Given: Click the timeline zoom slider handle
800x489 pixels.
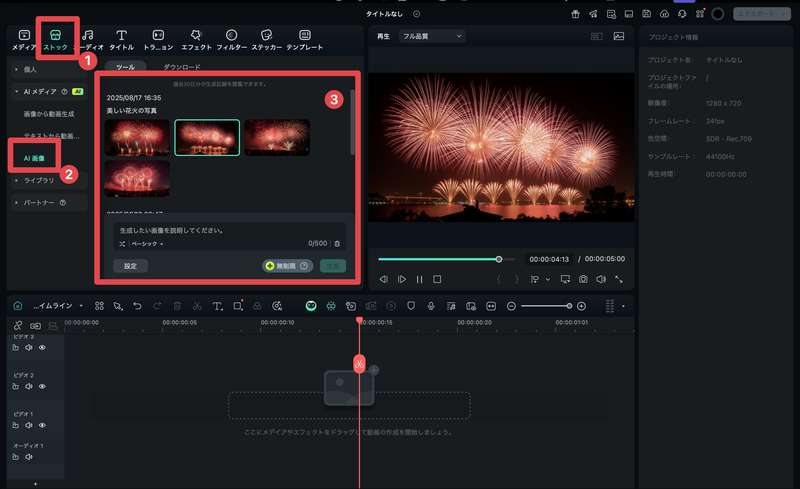Looking at the screenshot, I should coord(569,306).
